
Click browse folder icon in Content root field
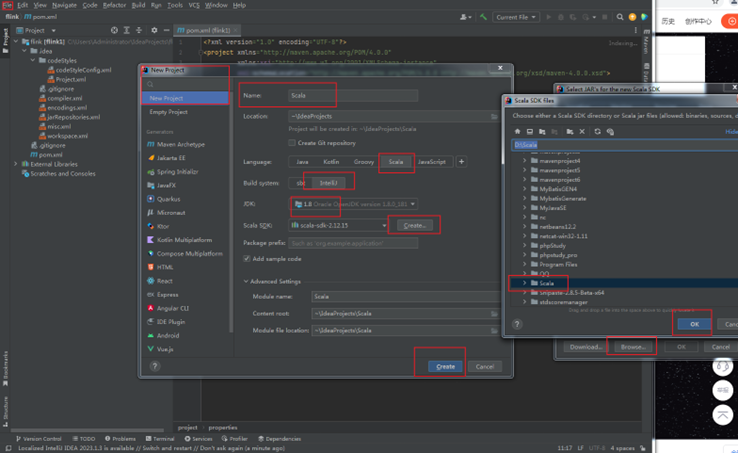494,314
